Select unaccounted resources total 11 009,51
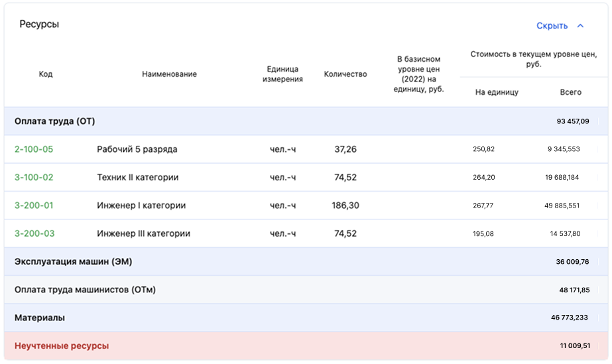Screen dimensions: 612x364 tap(575, 345)
